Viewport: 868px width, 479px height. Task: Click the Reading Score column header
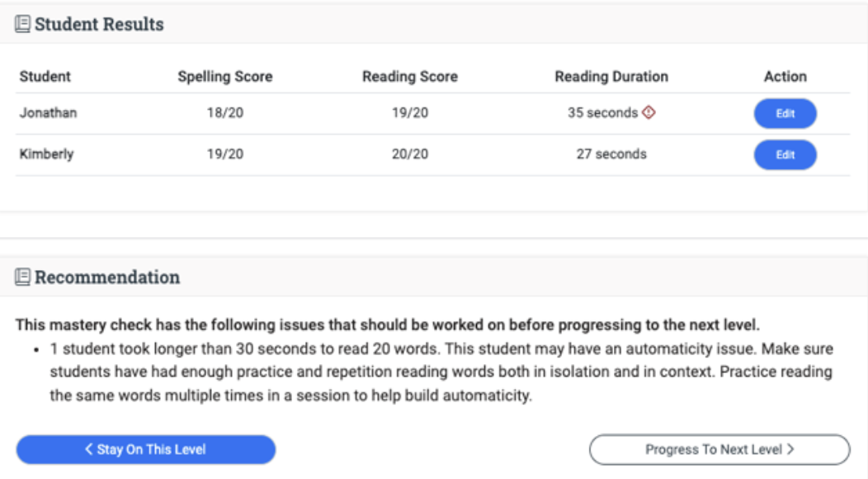pos(410,77)
